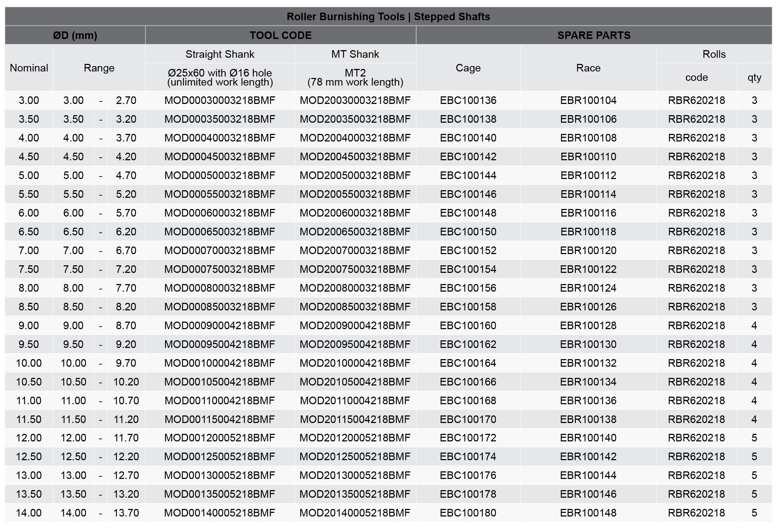782x532 pixels.
Task: Click the 'Roller Burnishing Tools | Stepped Shafts' title
Action: 388,17
